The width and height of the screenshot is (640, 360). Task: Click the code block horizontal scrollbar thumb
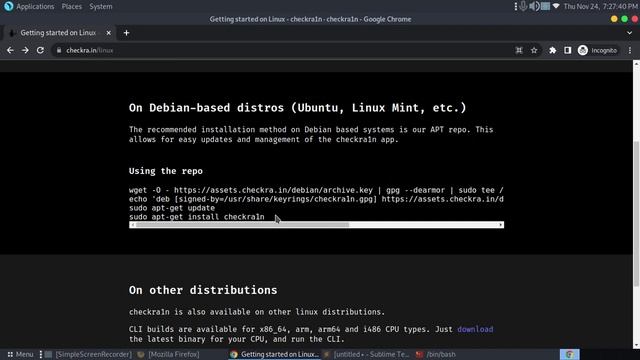pos(243,225)
